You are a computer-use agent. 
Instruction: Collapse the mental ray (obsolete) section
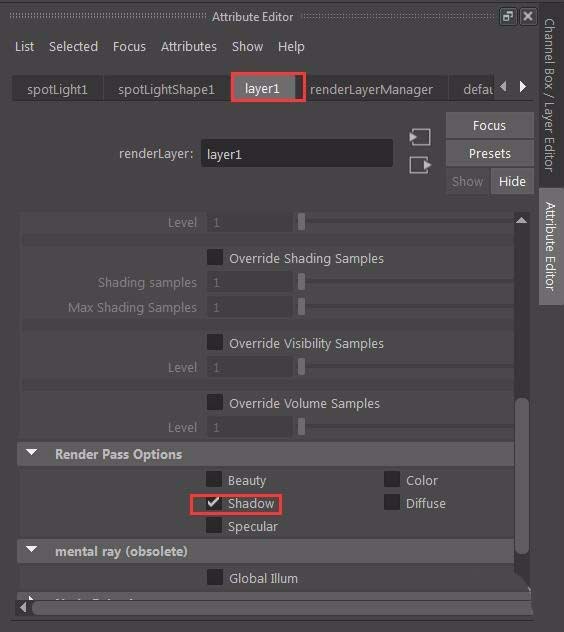[x=32, y=549]
